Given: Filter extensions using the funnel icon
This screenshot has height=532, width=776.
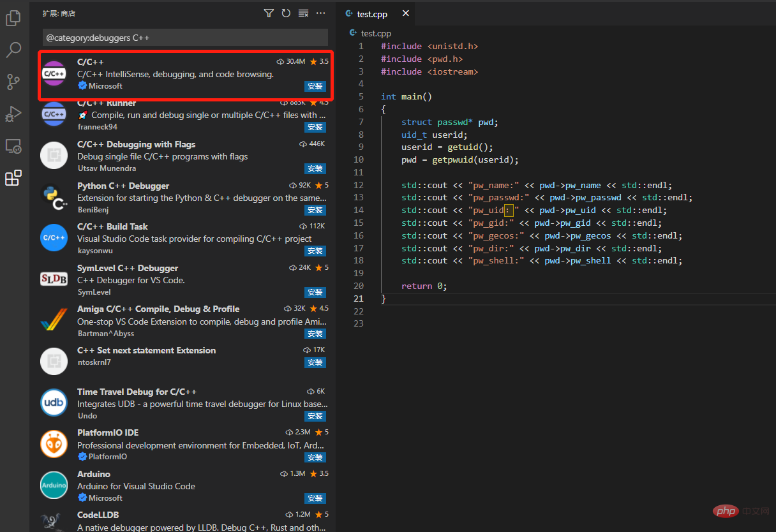Looking at the screenshot, I should point(269,13).
